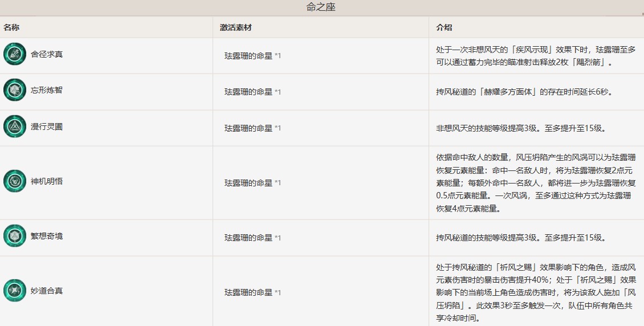Click the 激活素材 column header

tap(236, 27)
